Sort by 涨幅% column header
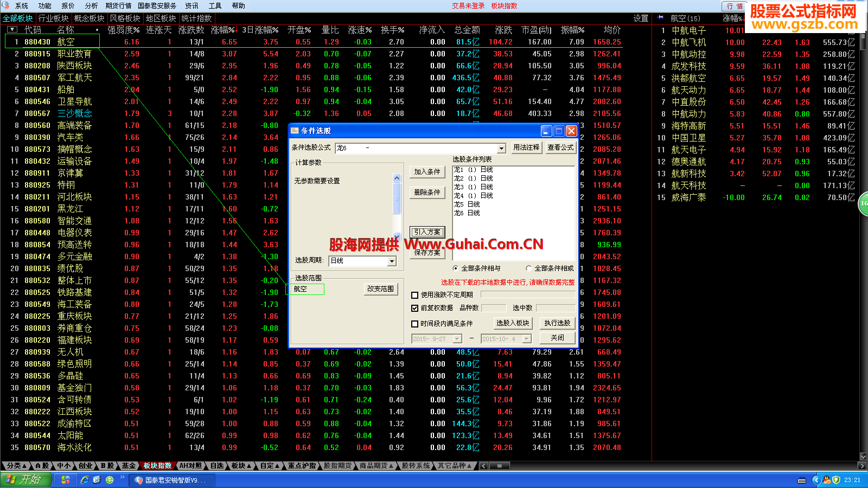 [x=224, y=30]
